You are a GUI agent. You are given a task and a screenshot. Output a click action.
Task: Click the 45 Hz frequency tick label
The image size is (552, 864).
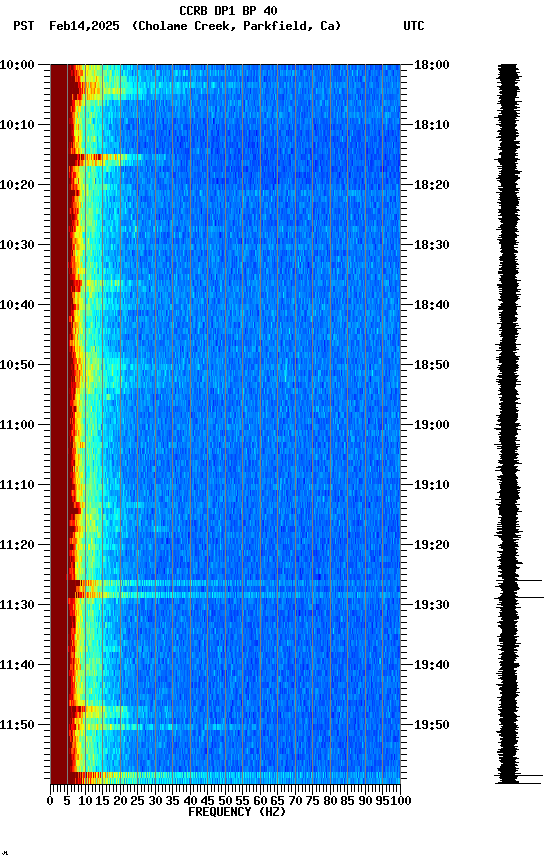tap(207, 801)
